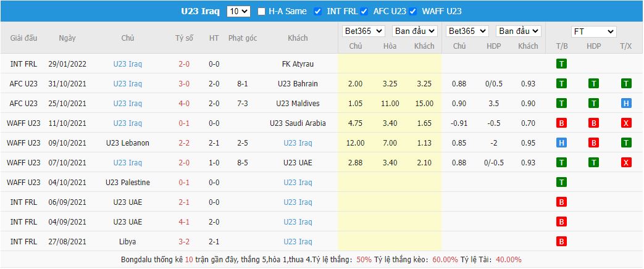
Task: Open the match count dropdown showing 10
Action: 238,11
